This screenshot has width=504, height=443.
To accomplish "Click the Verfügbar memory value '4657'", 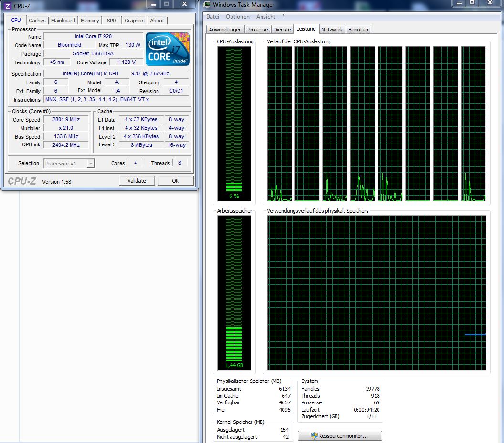I will [x=284, y=402].
